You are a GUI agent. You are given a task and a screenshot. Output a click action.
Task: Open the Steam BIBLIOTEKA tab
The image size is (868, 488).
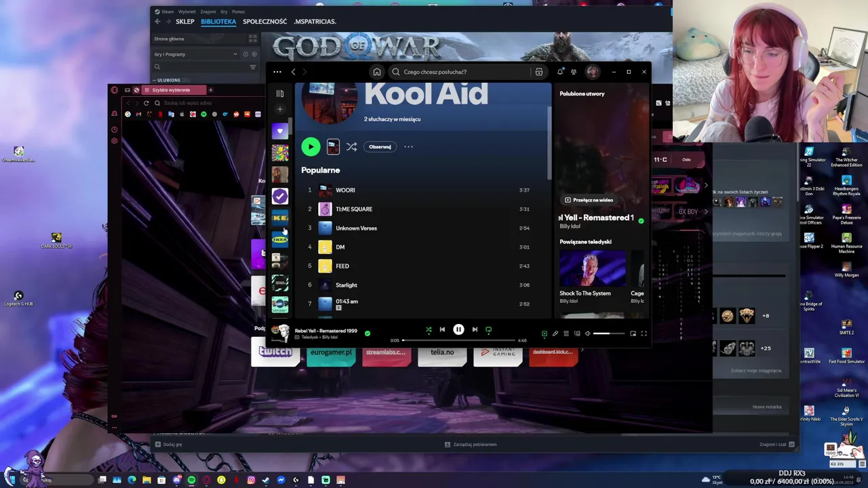(x=218, y=22)
